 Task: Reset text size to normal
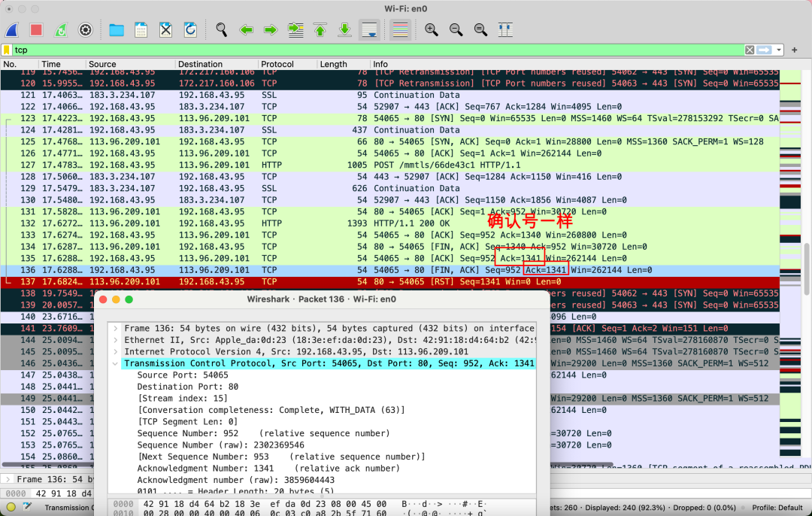480,30
